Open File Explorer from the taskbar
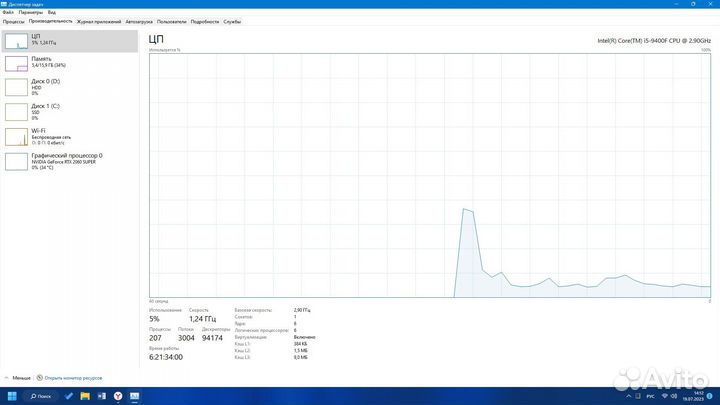 pyautogui.click(x=85, y=396)
